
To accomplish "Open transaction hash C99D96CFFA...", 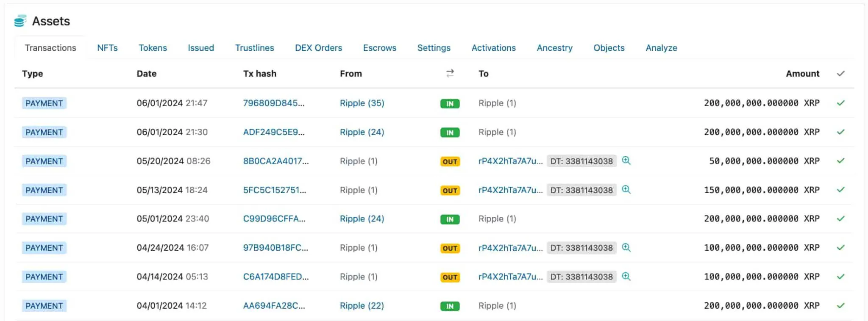I will [x=274, y=219].
